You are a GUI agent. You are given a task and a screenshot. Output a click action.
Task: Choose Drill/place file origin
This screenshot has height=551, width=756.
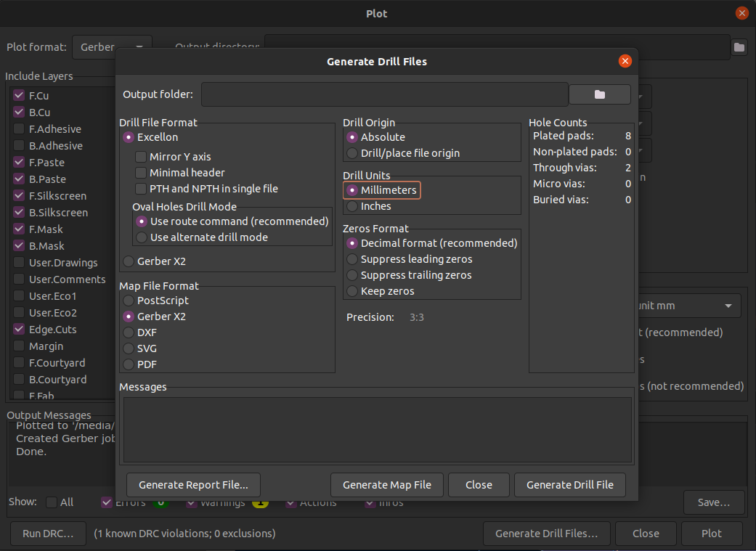pos(353,152)
